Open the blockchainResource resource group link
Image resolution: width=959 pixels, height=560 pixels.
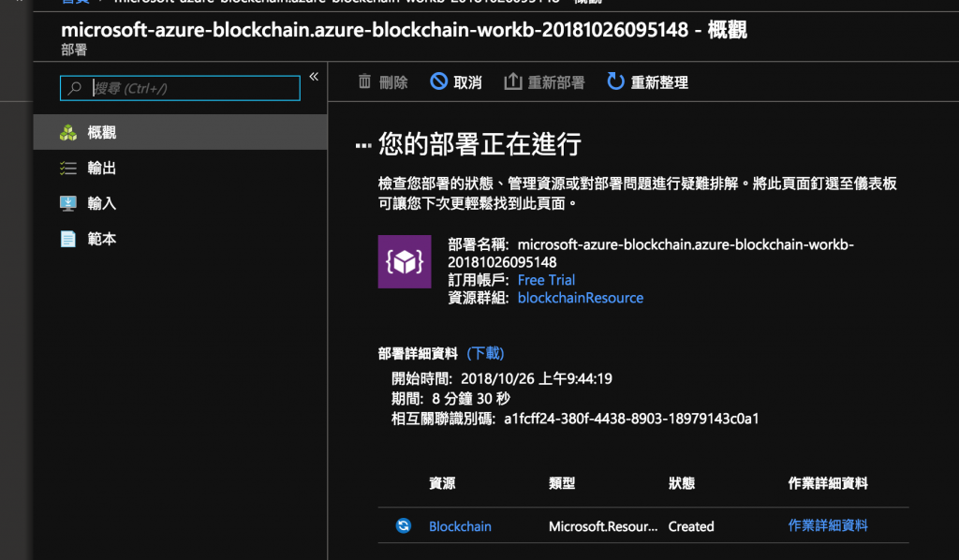[581, 298]
